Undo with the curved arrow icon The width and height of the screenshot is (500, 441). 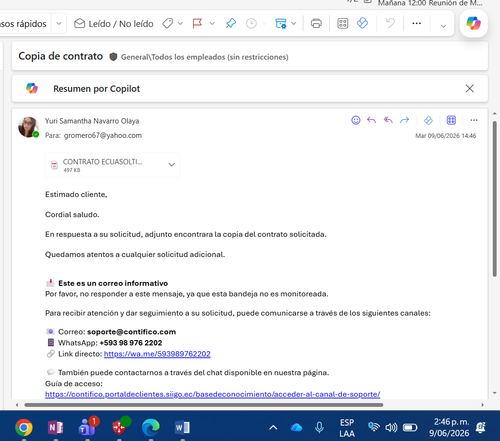[x=390, y=23]
